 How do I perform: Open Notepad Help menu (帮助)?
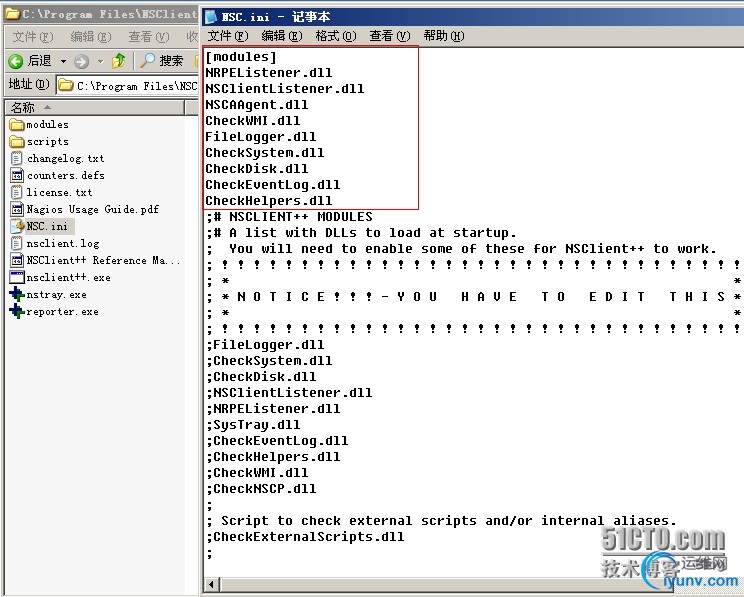[x=444, y=36]
